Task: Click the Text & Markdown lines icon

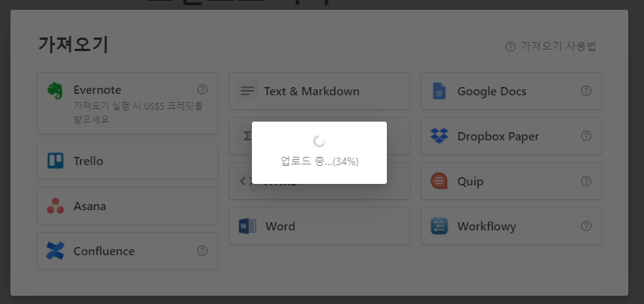Action: [x=247, y=91]
